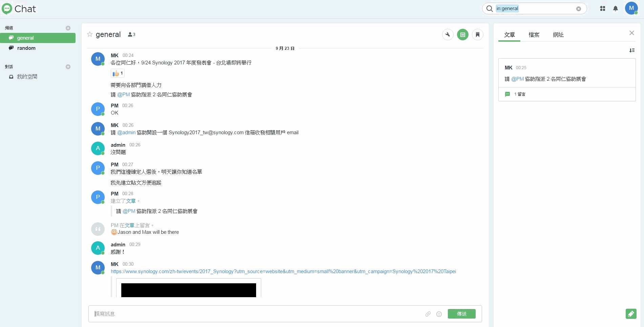The width and height of the screenshot is (644, 327).
Task: Star the general channel as favorite
Action: click(x=90, y=34)
